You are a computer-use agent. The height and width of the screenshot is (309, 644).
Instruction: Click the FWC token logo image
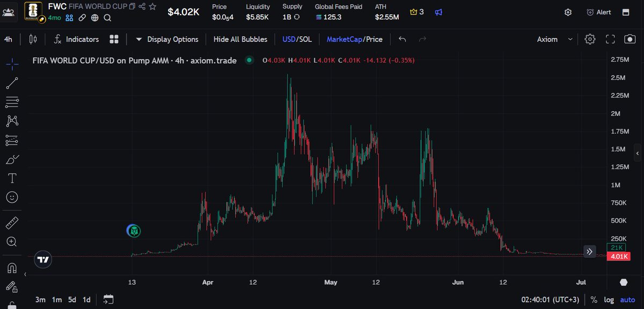[34, 12]
